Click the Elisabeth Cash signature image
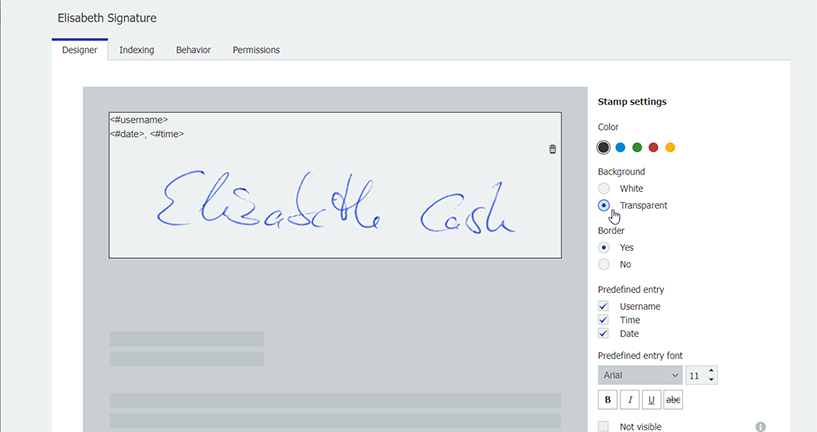817x432 pixels. (x=335, y=203)
